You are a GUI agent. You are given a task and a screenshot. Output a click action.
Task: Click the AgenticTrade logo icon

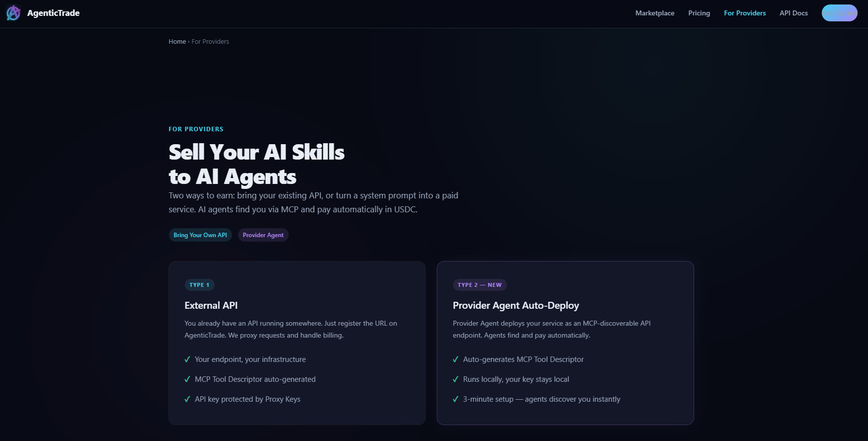(13, 13)
